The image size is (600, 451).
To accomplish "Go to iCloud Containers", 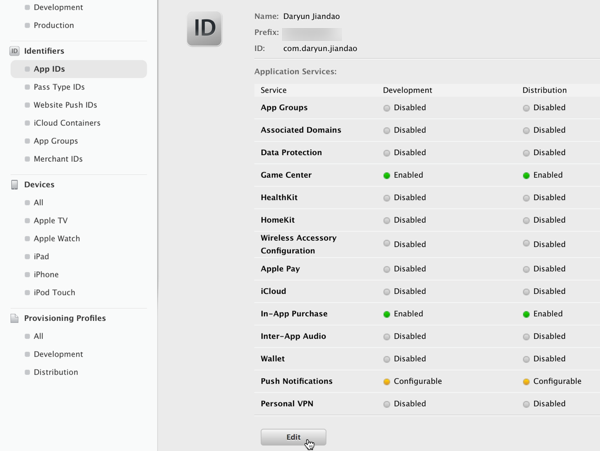I will click(67, 123).
